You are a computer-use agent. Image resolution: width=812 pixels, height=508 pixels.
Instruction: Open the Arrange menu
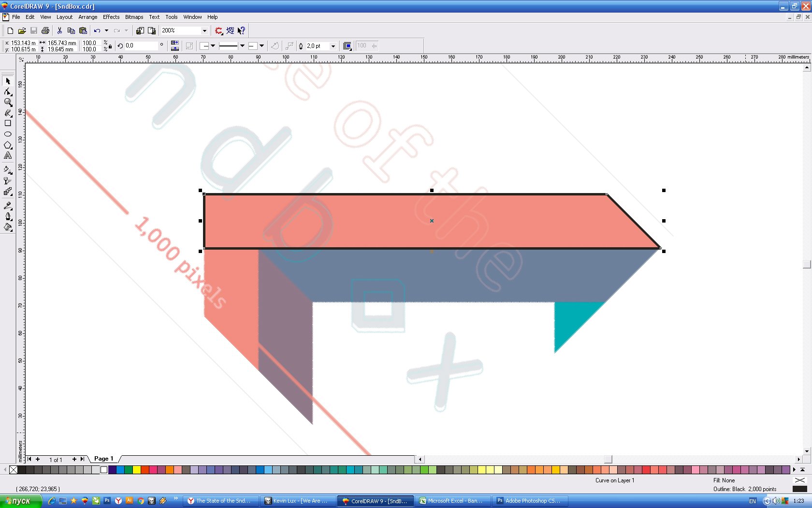[88, 17]
